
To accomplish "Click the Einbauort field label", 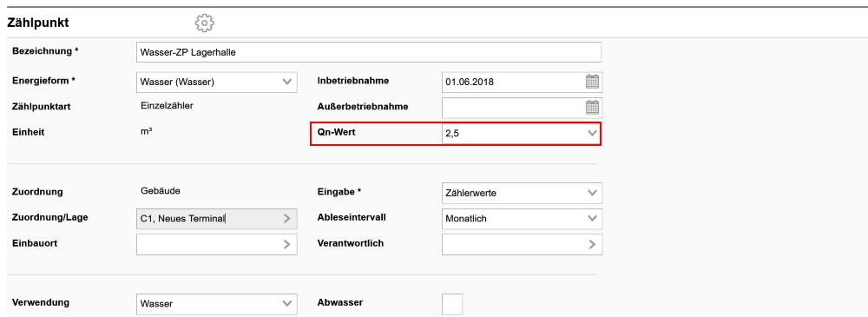I will click(35, 242).
